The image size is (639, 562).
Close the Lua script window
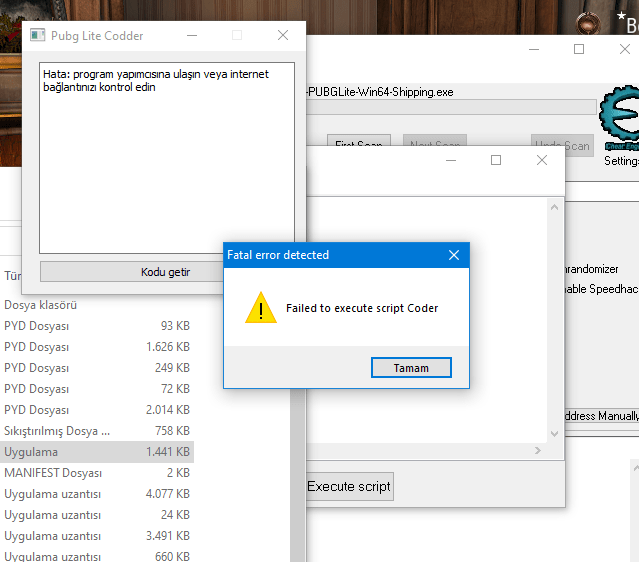(x=542, y=160)
